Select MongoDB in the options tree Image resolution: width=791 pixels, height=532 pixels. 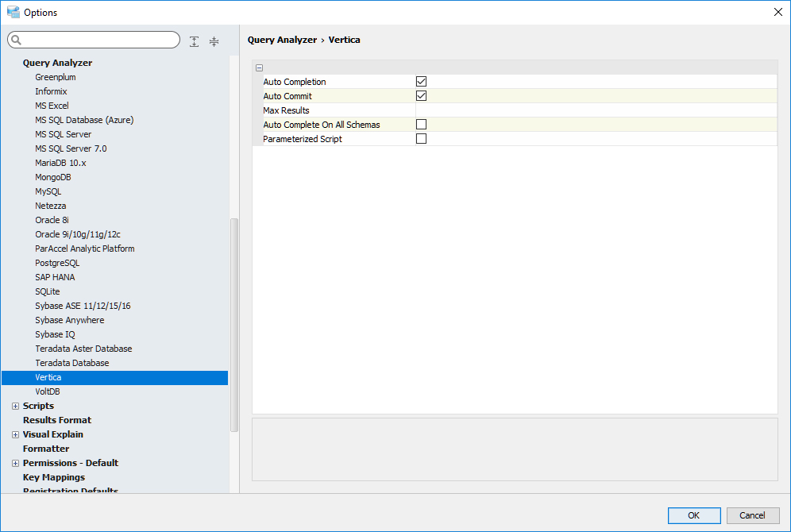53,177
